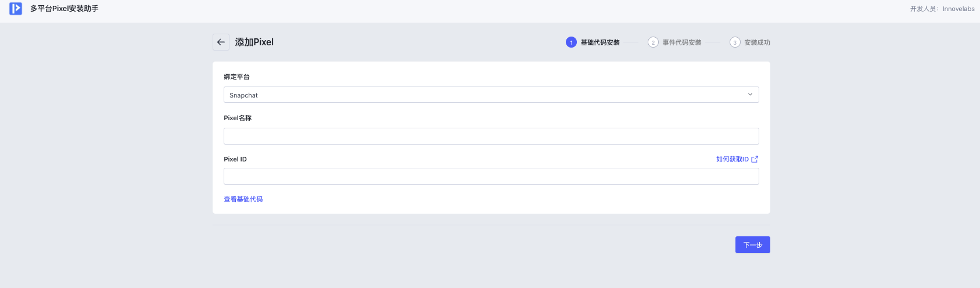
Task: Click the 下一步 button
Action: [x=752, y=244]
